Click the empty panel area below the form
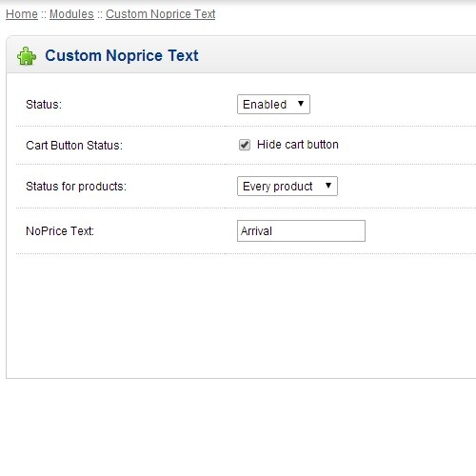Image resolution: width=476 pixels, height=476 pixels. click(x=241, y=316)
